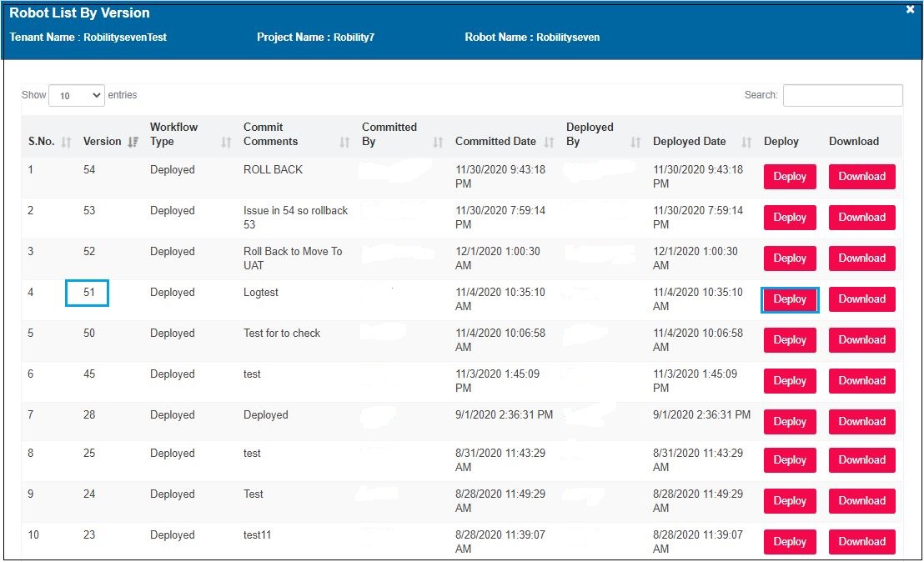Click sort icon on S.No. column
This screenshot has height=562, width=924.
tap(67, 143)
